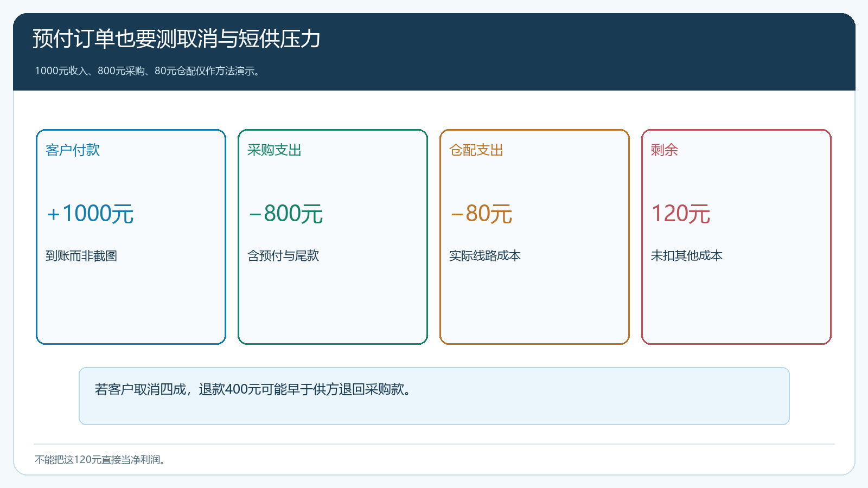Viewport: 868px width, 488px height.
Task: Select the blue-bordered customer payment card
Action: (x=131, y=237)
